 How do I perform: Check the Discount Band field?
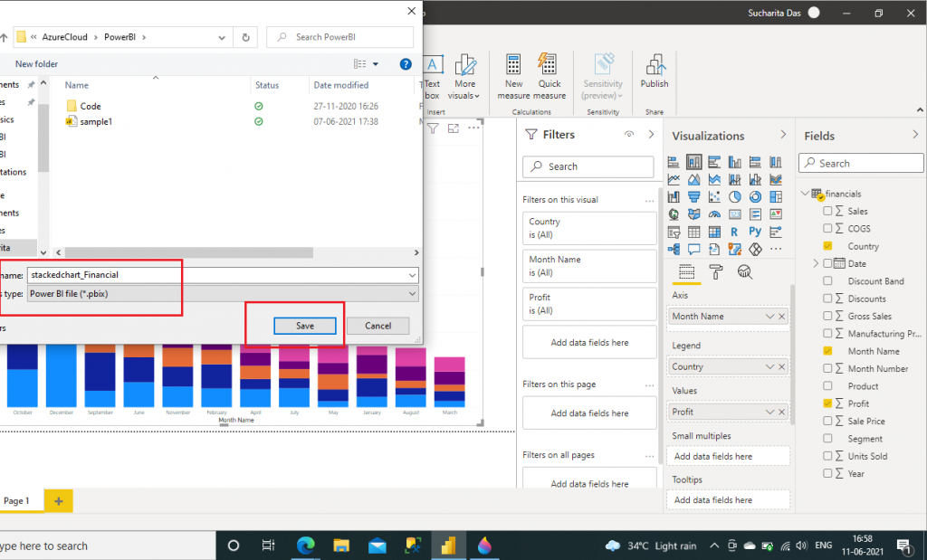point(827,281)
